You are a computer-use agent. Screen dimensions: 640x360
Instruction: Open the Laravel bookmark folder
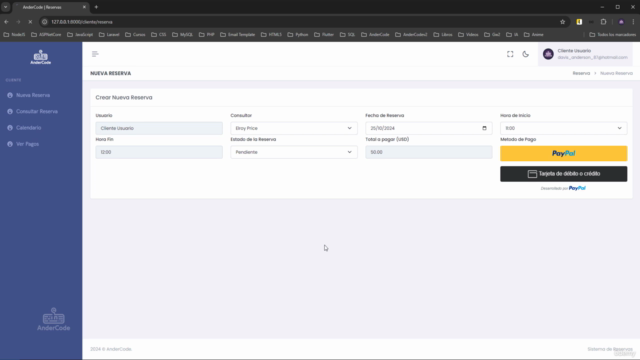[x=109, y=35]
